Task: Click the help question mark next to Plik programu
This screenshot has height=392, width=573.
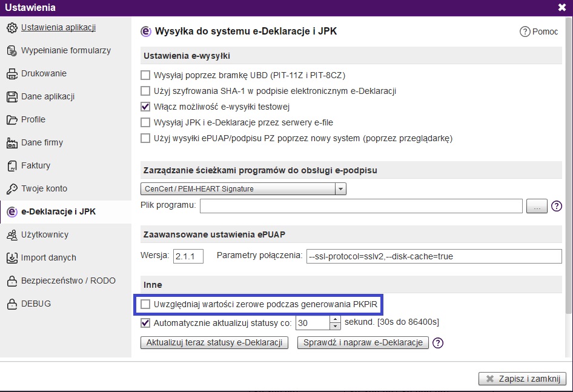Action: pos(556,206)
